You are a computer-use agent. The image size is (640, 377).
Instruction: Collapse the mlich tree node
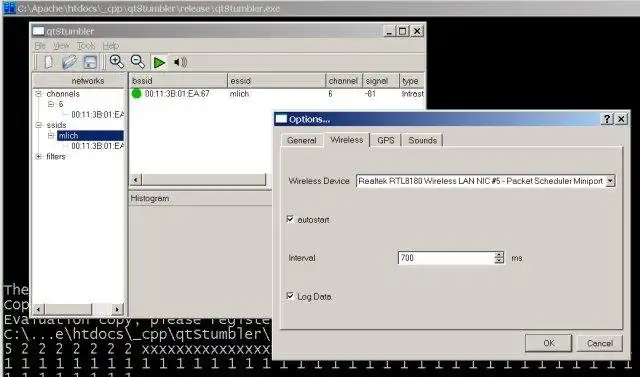(x=51, y=135)
